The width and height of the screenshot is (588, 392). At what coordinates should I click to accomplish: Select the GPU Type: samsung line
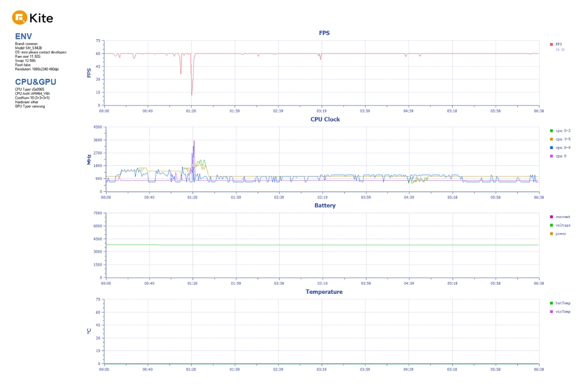point(30,106)
